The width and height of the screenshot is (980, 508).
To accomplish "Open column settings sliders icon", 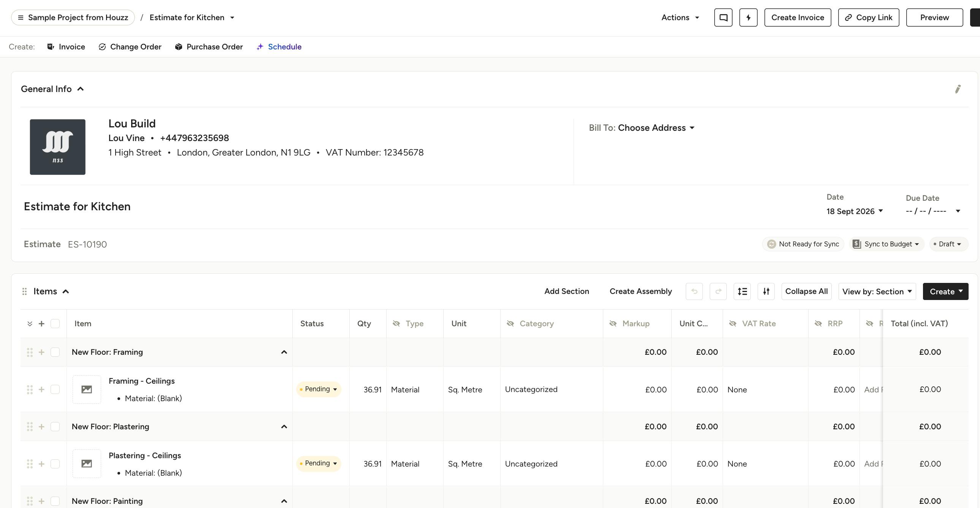I will (x=766, y=292).
